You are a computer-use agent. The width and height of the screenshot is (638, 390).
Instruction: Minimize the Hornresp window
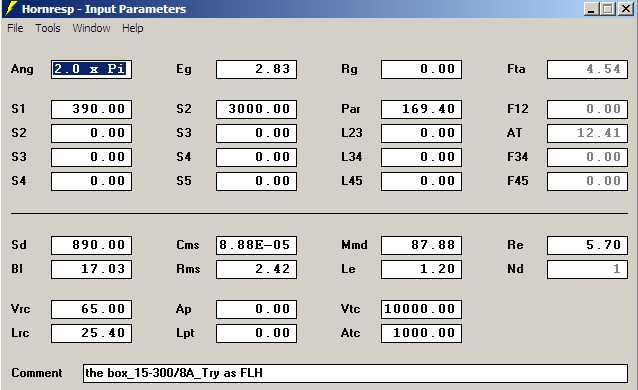(x=591, y=9)
